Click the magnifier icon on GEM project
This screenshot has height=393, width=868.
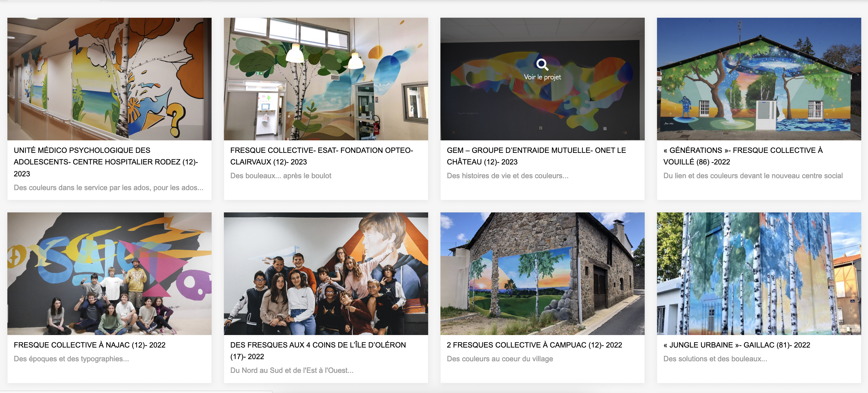click(x=542, y=64)
